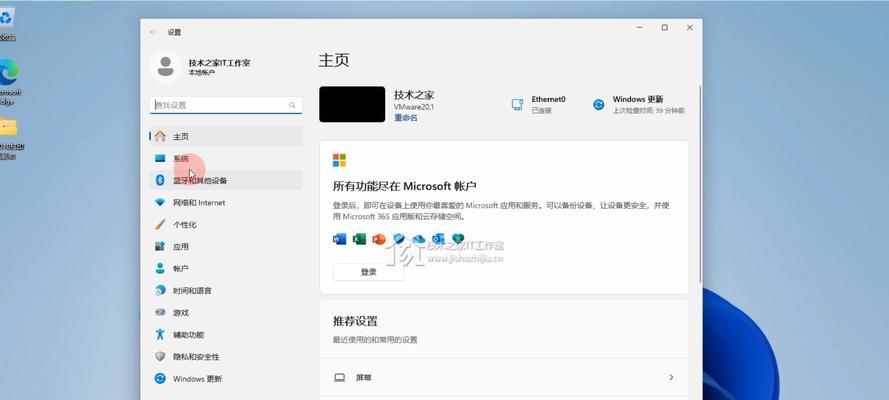Click the Time and Language globe icon

point(160,290)
